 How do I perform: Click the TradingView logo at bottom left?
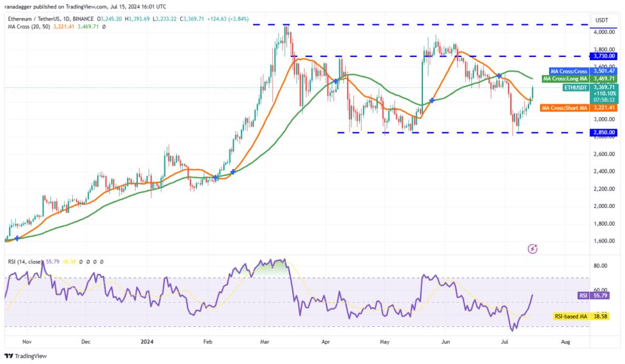[26, 356]
